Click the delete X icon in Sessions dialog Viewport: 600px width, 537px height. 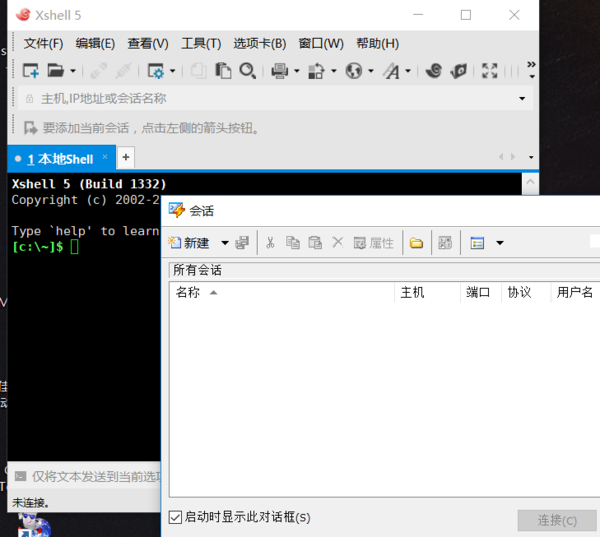(338, 242)
